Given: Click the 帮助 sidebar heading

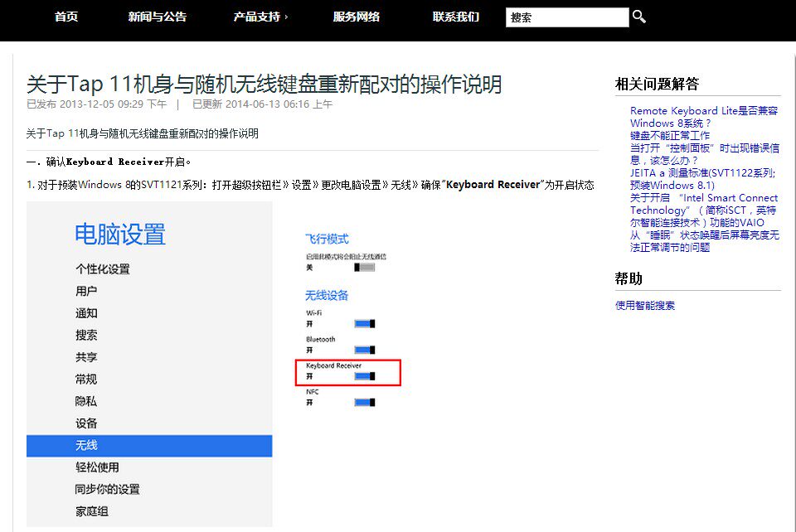Looking at the screenshot, I should (x=629, y=278).
